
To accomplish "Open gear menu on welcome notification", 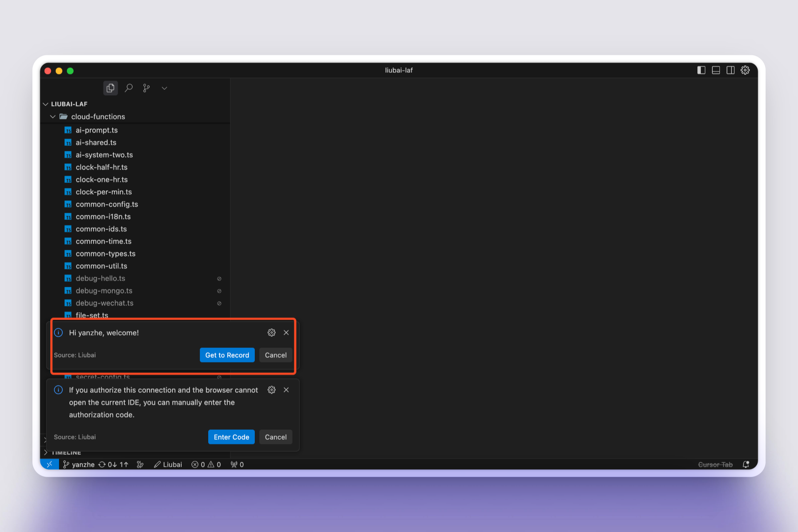I will click(x=271, y=332).
